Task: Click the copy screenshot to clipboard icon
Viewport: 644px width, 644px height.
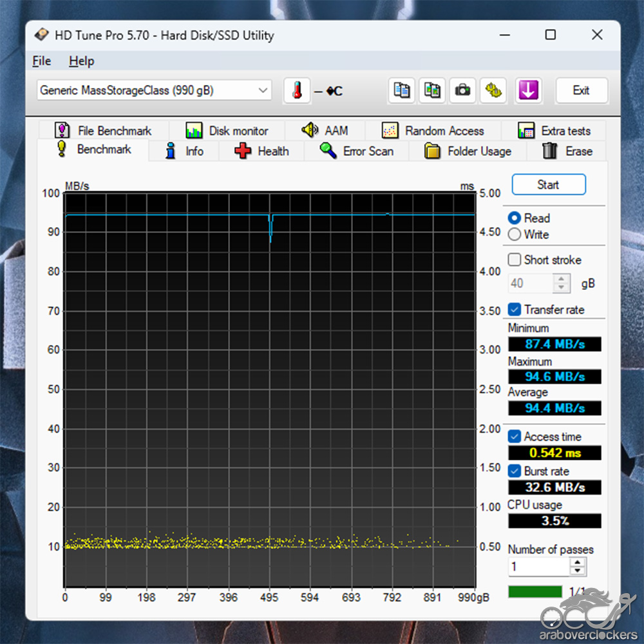Action: [432, 91]
